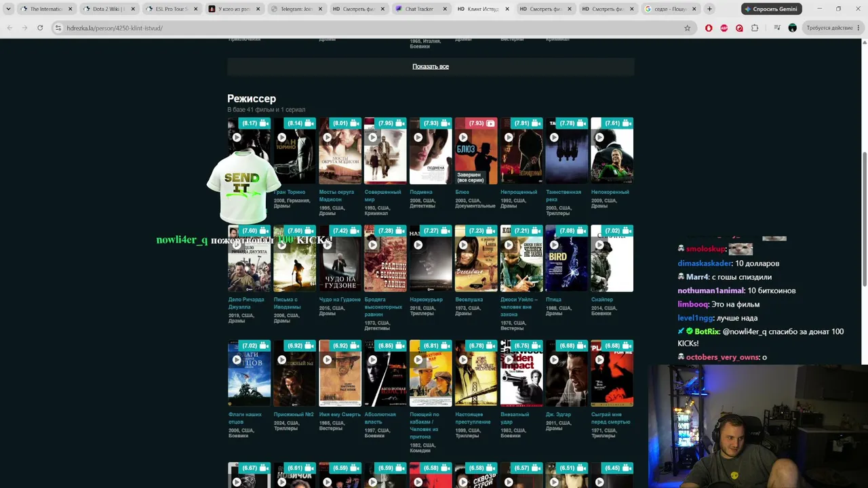Screen dimensions: 868x488
Task: Click chat username limbooq
Action: 693,304
